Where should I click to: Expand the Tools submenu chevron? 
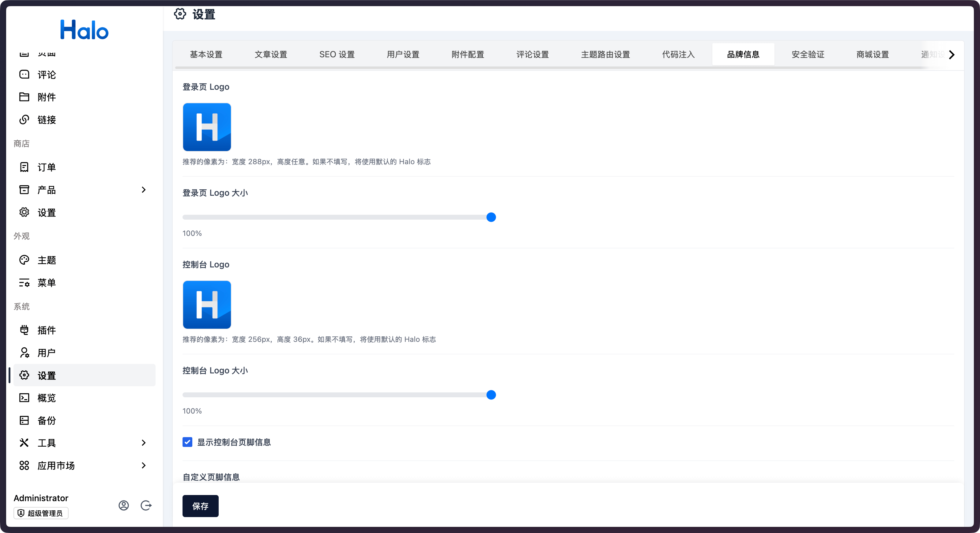pyautogui.click(x=143, y=443)
